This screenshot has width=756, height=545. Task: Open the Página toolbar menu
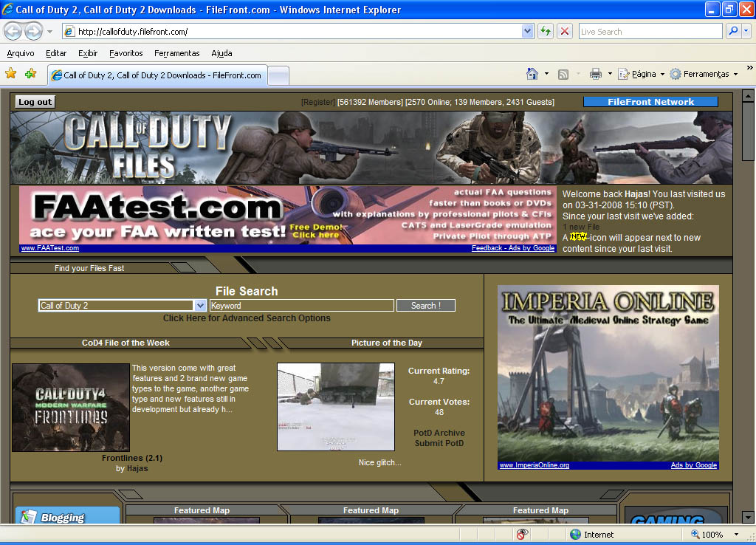point(642,74)
